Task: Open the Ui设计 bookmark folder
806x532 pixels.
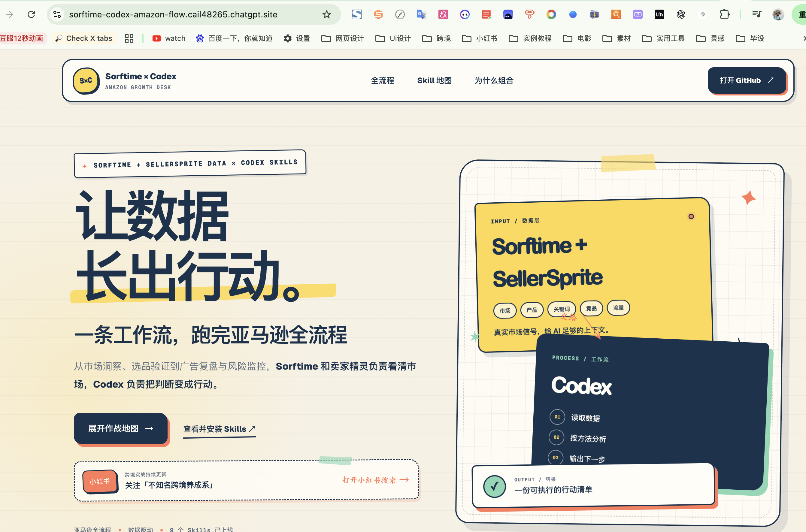Action: tap(393, 38)
